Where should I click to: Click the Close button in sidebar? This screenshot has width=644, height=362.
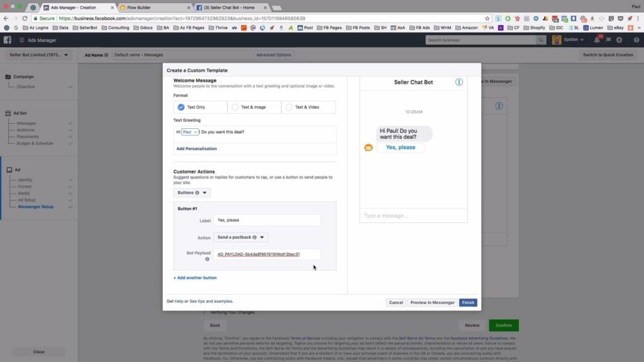pyautogui.click(x=38, y=352)
